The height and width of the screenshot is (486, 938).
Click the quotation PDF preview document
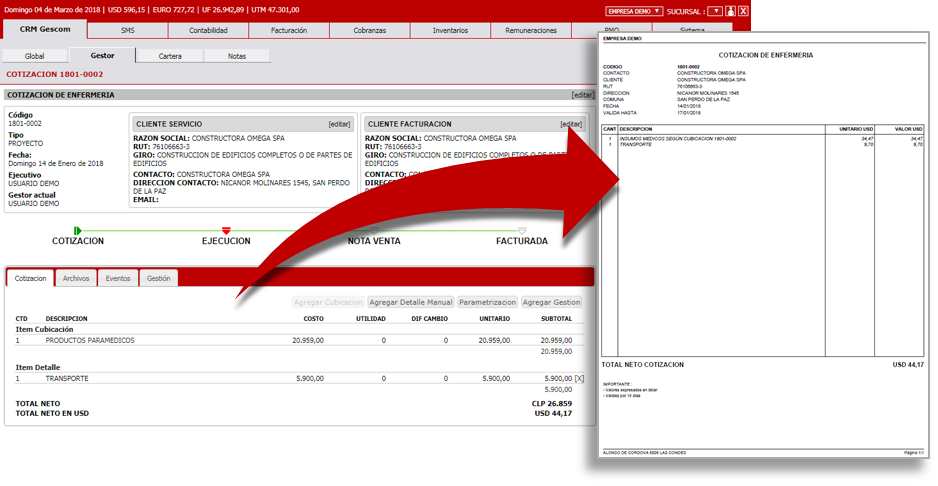pyautogui.click(x=763, y=250)
